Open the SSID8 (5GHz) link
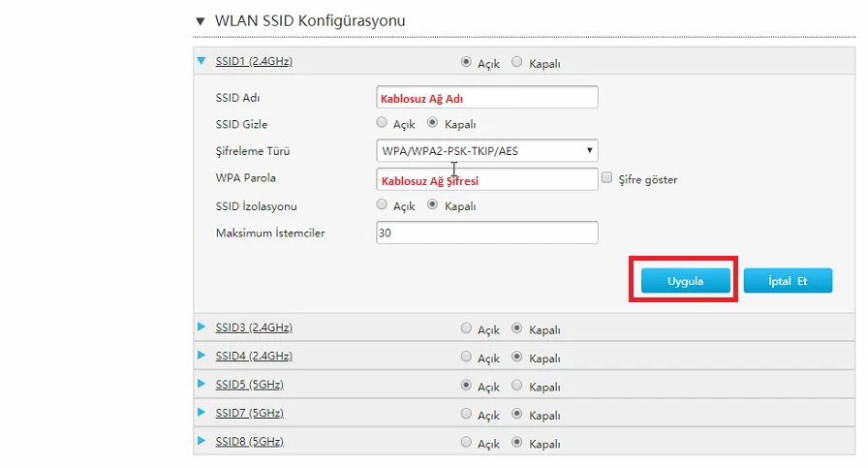Image resolution: width=868 pixels, height=467 pixels. pyautogui.click(x=250, y=442)
